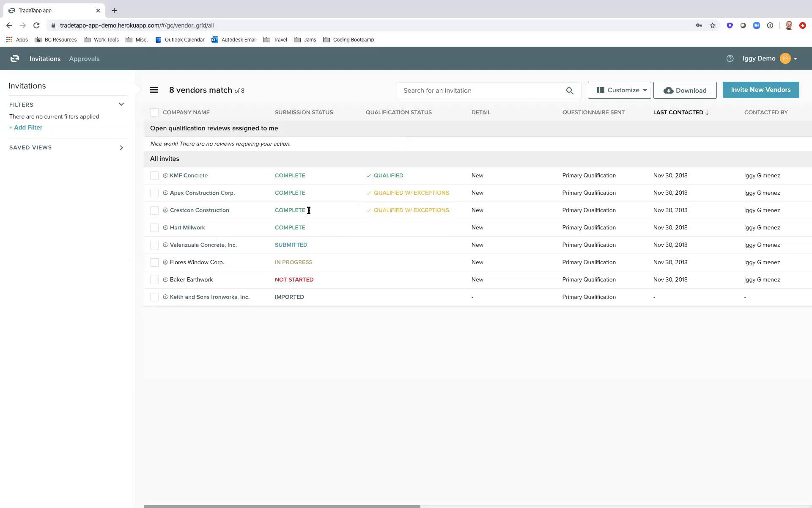This screenshot has height=508, width=812.
Task: Click Invite New Vendors button
Action: click(x=760, y=90)
